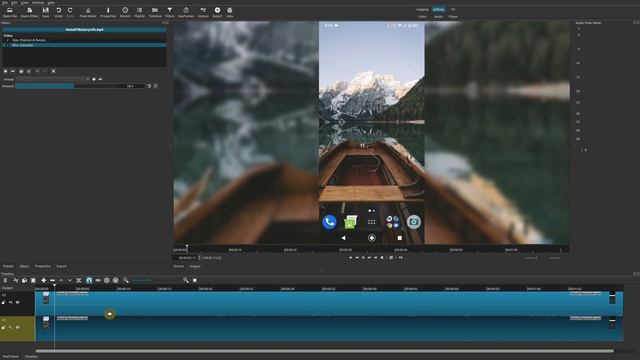Open the timeline hamburger menu
Image resolution: width=640 pixels, height=360 pixels.
5,280
